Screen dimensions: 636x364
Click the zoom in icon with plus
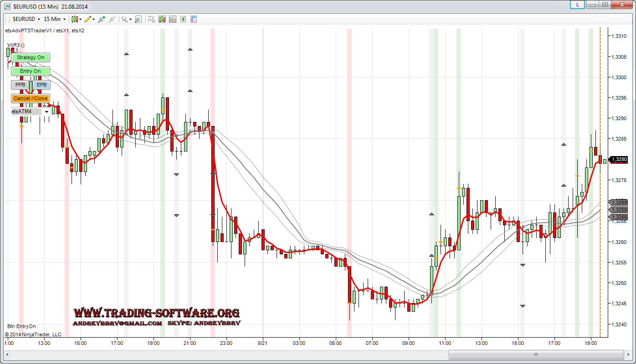point(101,19)
